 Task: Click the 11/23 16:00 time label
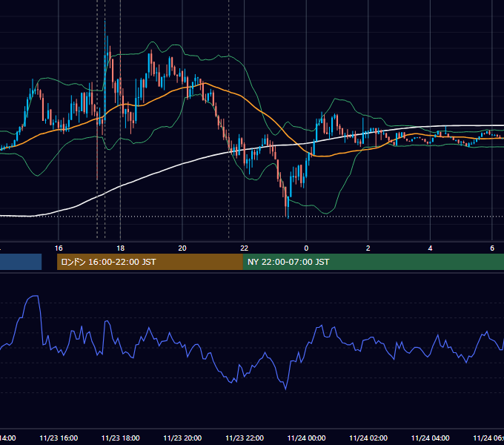point(59,438)
